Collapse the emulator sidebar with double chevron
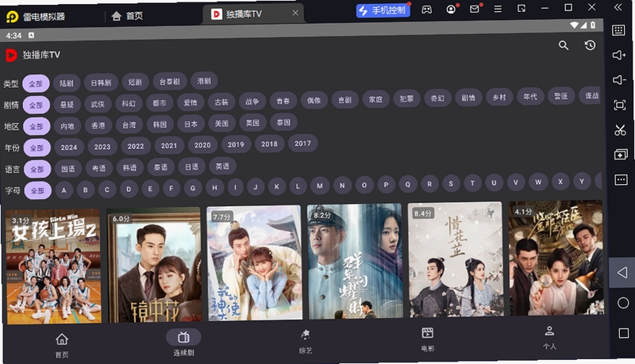Viewport: 635px width, 364px height. [618, 7]
